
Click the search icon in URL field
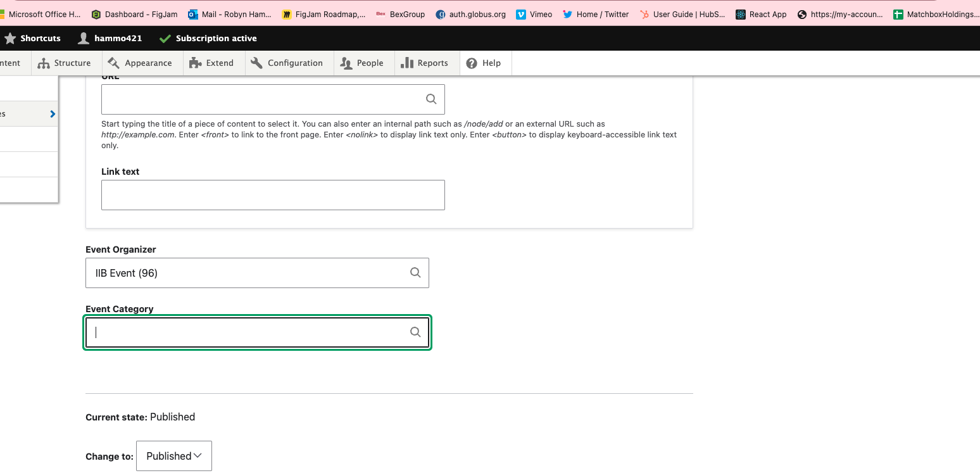(431, 99)
